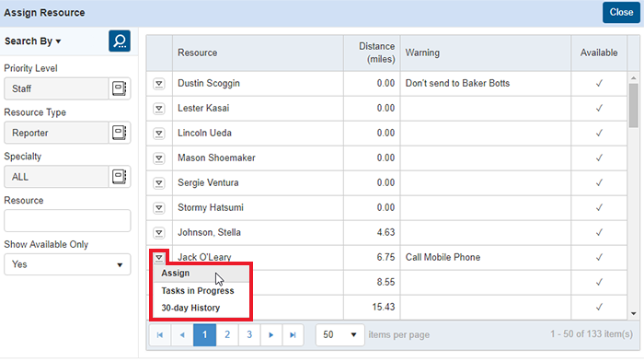Open Specialty lookup icon
The width and height of the screenshot is (644, 362).
[x=119, y=177]
